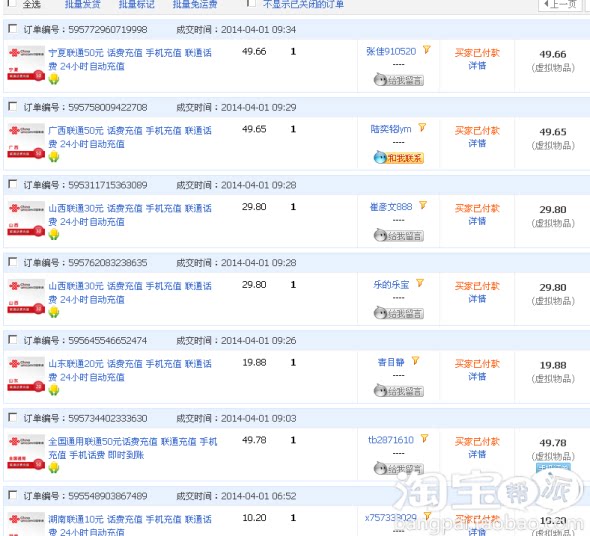Click the flag icon next to 陆奕铭ym
Screen dimensions: 590x536
(422, 127)
